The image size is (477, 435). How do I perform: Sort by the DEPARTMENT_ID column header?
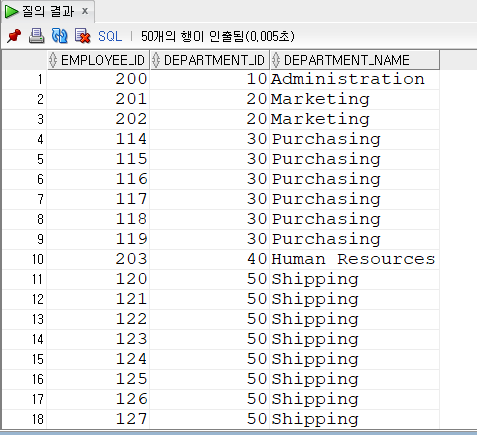210,60
